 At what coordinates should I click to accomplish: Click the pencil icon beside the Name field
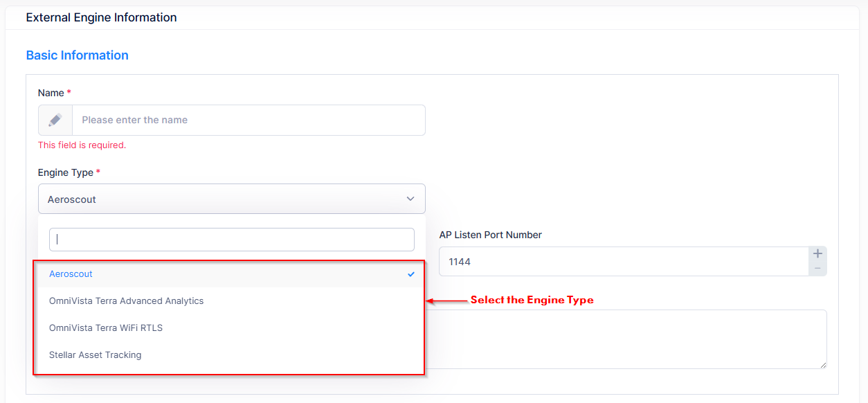pos(55,120)
